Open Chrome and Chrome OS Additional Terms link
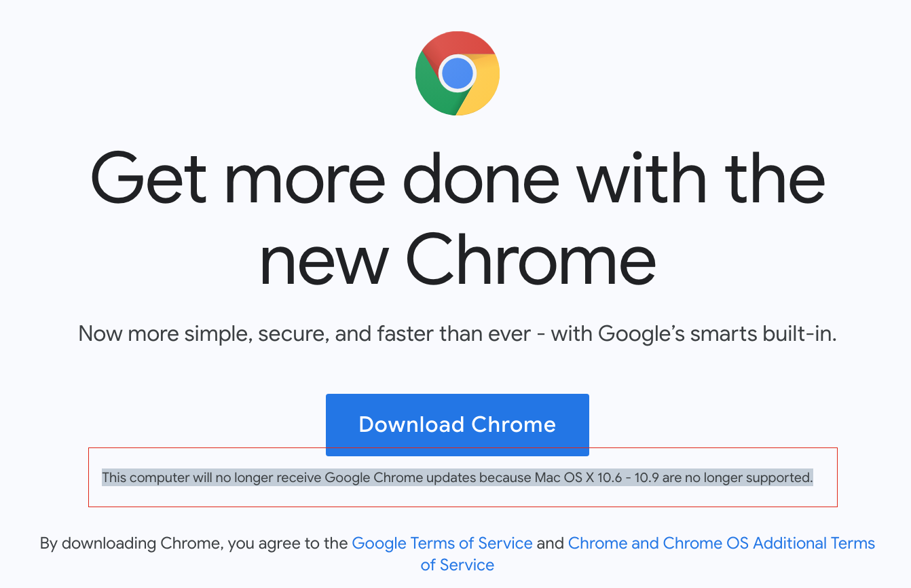Image resolution: width=911 pixels, height=588 pixels. tap(721, 543)
